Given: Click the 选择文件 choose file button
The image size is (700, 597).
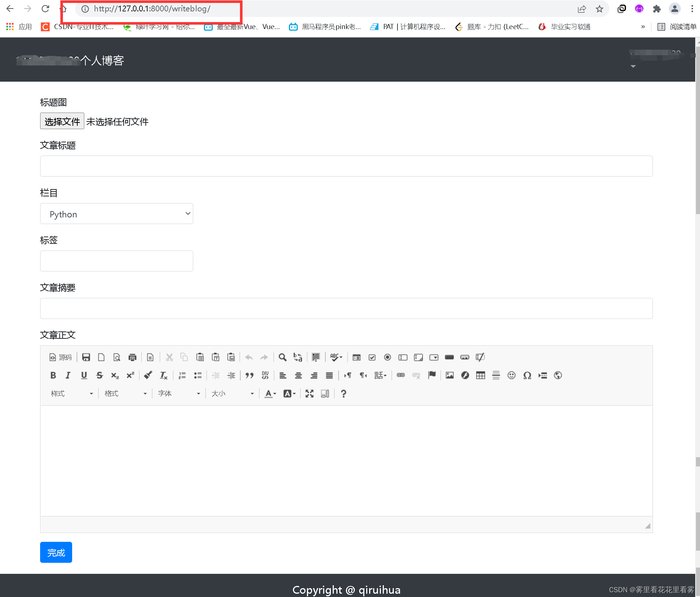Looking at the screenshot, I should click(x=62, y=121).
